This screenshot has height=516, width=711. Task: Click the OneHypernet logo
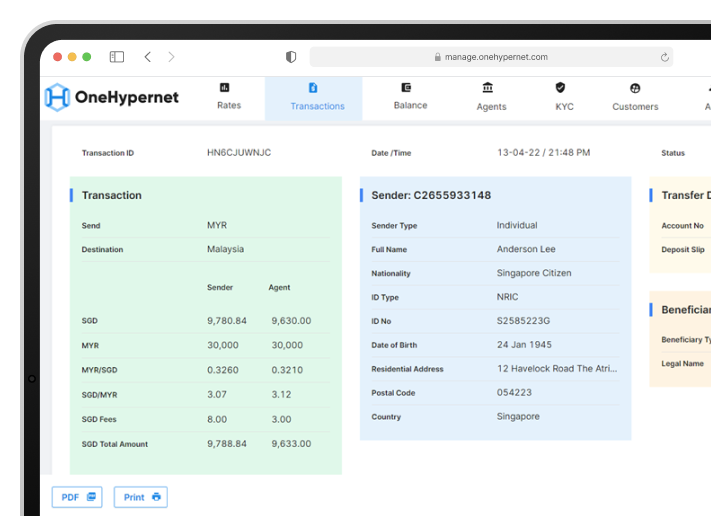(112, 97)
